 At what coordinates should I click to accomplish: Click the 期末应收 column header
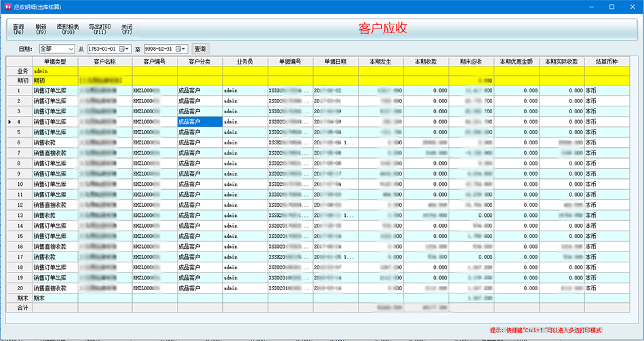pos(471,61)
